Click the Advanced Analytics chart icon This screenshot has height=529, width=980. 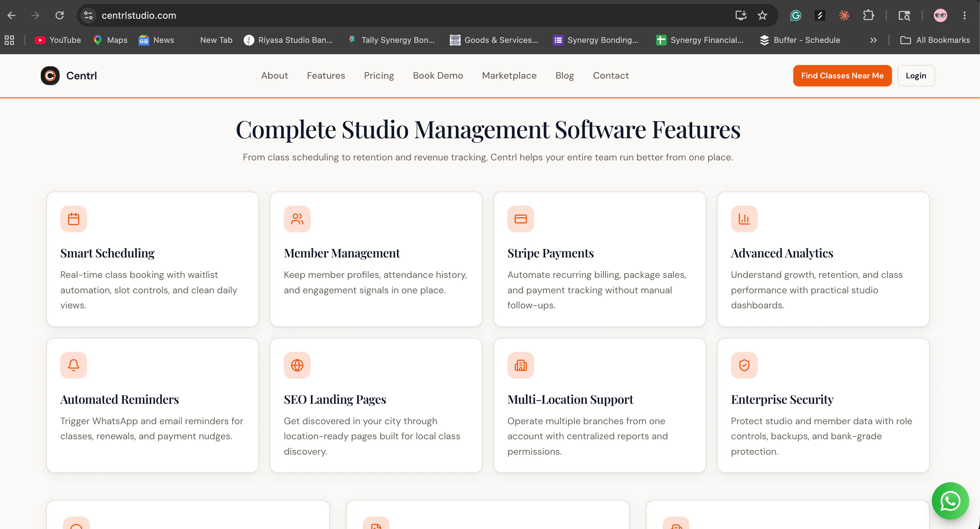click(744, 219)
